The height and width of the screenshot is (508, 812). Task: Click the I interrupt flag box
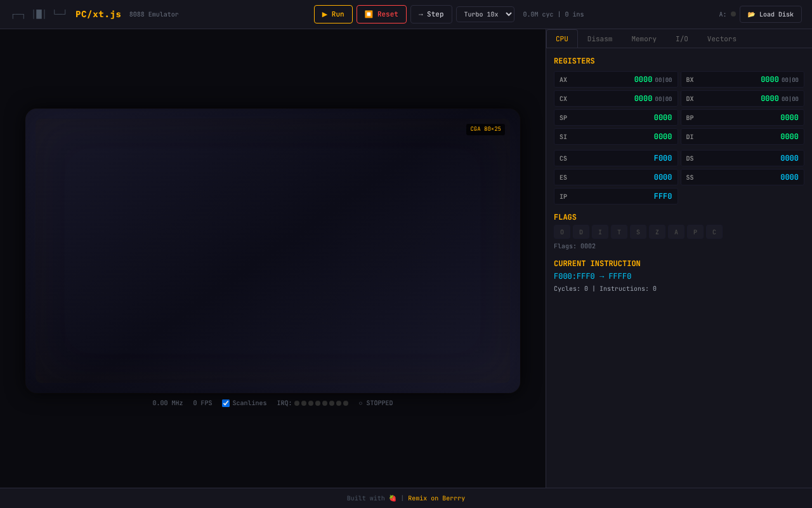(600, 232)
